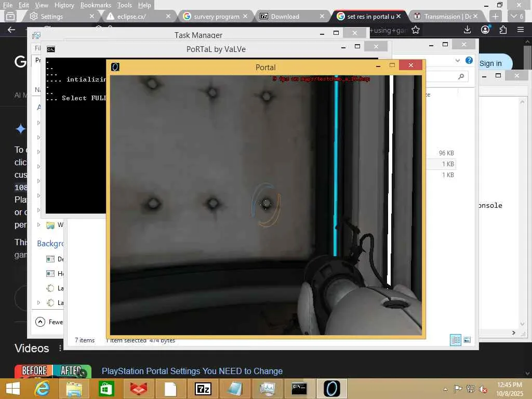Viewport: 532px width, 399px height.
Task: Open the PlayStation Portal Settings video link
Action: [192, 371]
